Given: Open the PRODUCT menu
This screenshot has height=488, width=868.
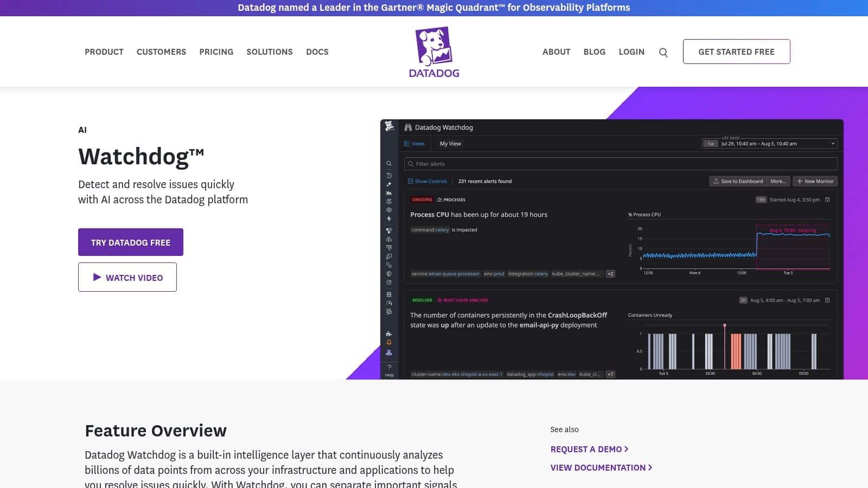Looking at the screenshot, I should [x=104, y=52].
